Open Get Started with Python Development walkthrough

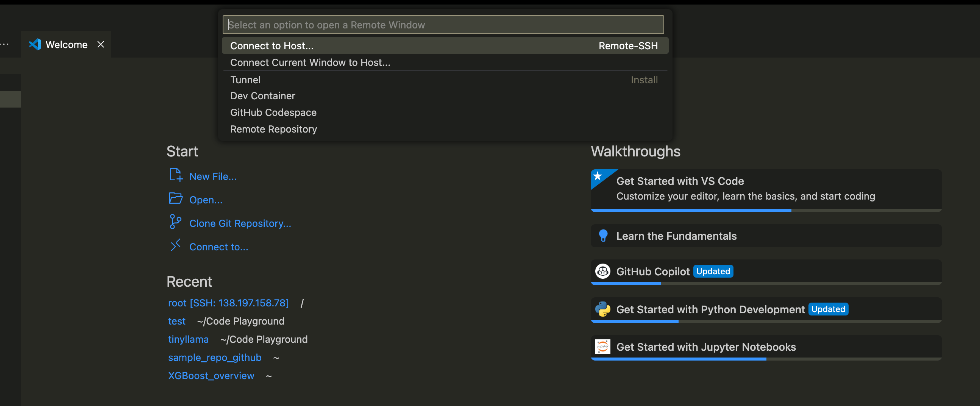pos(766,310)
